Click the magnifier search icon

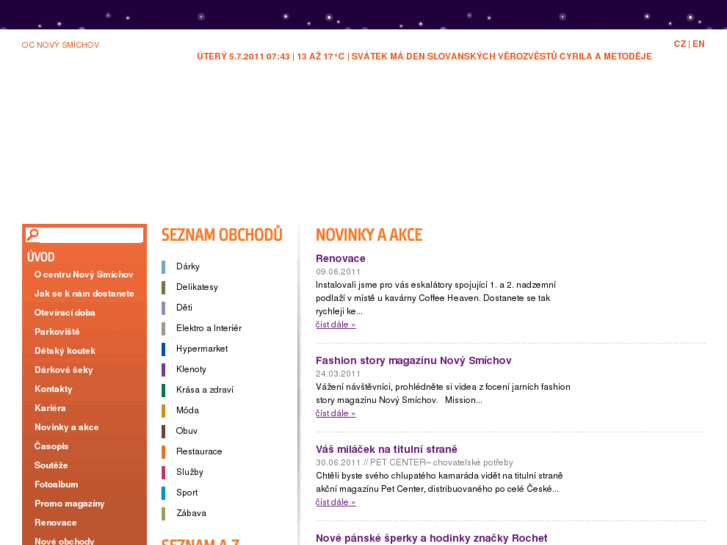click(x=32, y=235)
